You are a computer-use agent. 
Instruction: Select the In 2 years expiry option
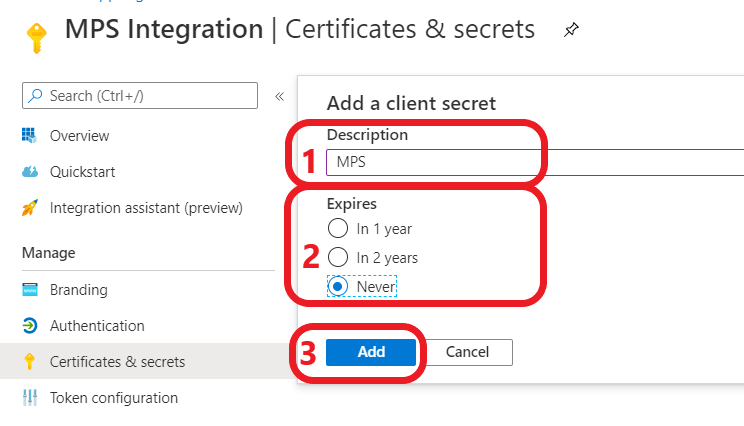click(x=338, y=257)
